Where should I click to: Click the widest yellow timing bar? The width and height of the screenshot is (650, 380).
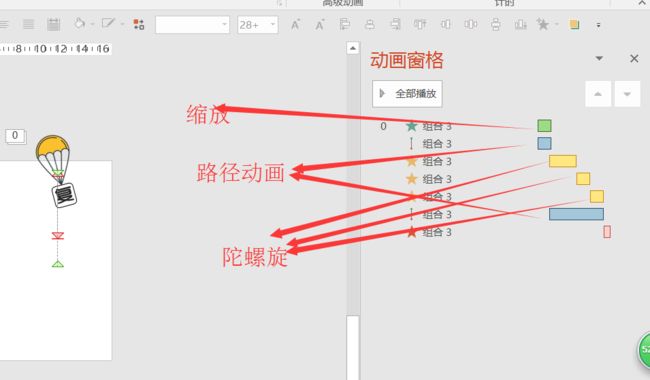click(x=563, y=161)
